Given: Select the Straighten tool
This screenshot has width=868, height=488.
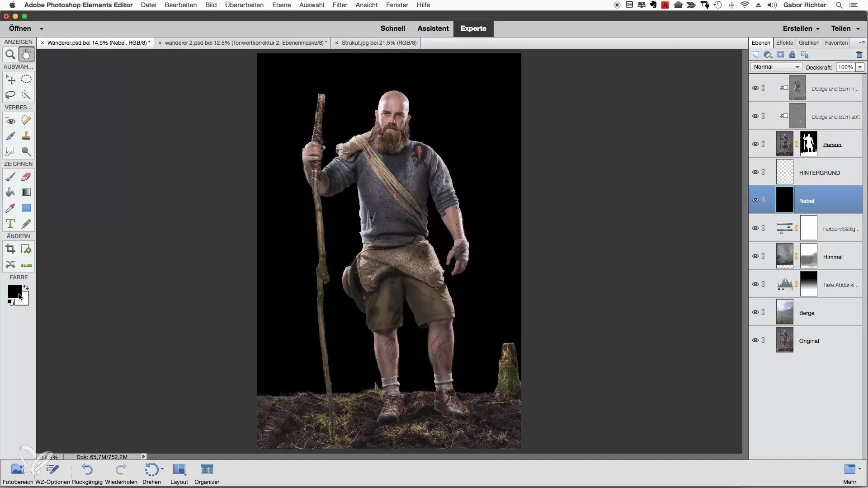Looking at the screenshot, I should (26, 264).
